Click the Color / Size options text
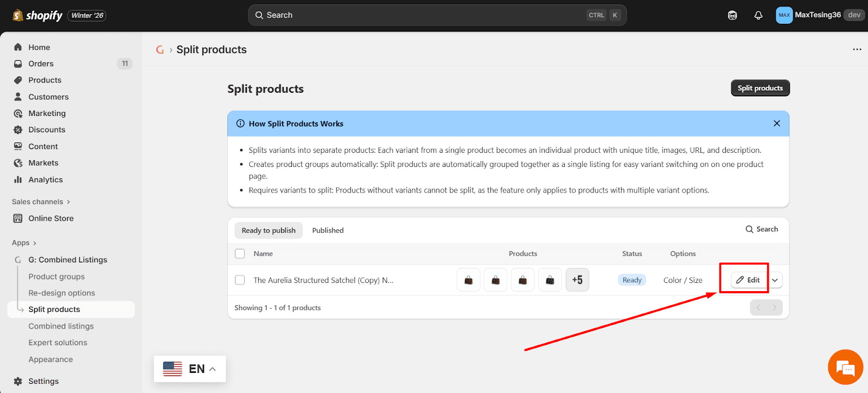This screenshot has height=393, width=868. (x=683, y=280)
